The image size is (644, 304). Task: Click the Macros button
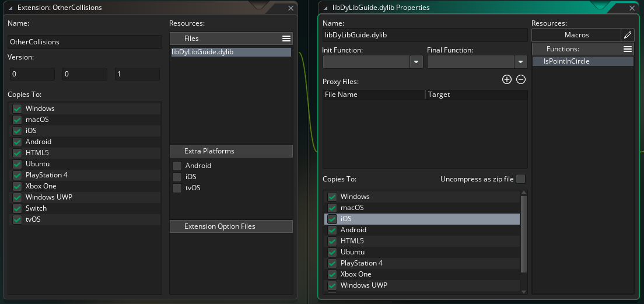(x=576, y=36)
